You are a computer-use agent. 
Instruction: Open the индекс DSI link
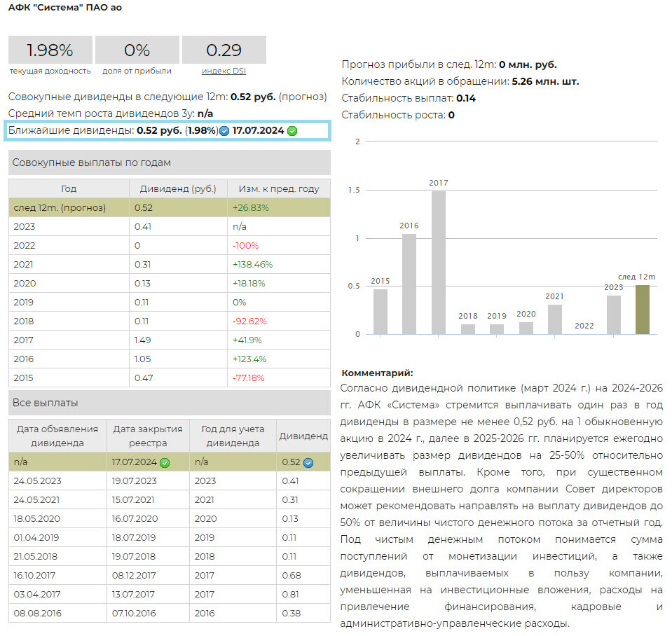tap(224, 71)
